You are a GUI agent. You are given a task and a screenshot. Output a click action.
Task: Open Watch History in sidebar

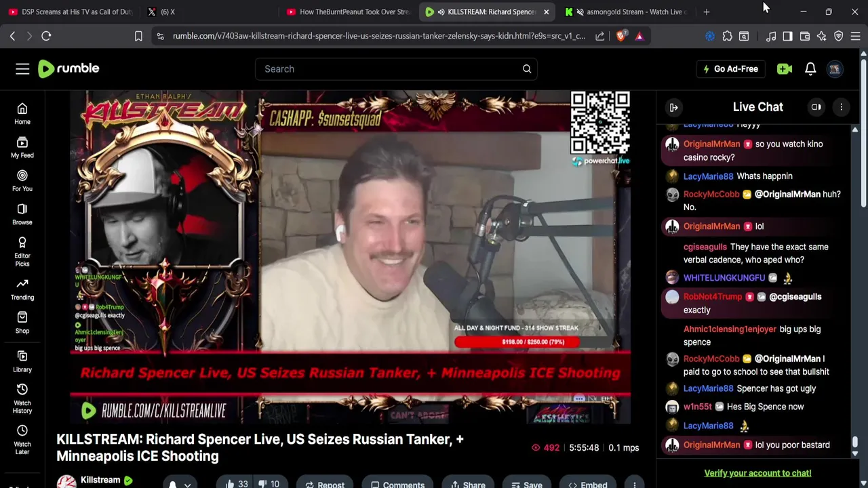click(x=22, y=399)
